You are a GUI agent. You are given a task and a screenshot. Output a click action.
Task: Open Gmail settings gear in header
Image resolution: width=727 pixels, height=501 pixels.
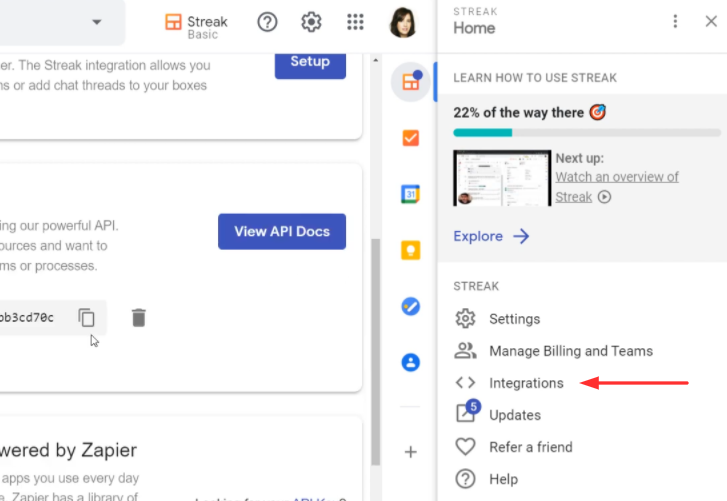[311, 22]
